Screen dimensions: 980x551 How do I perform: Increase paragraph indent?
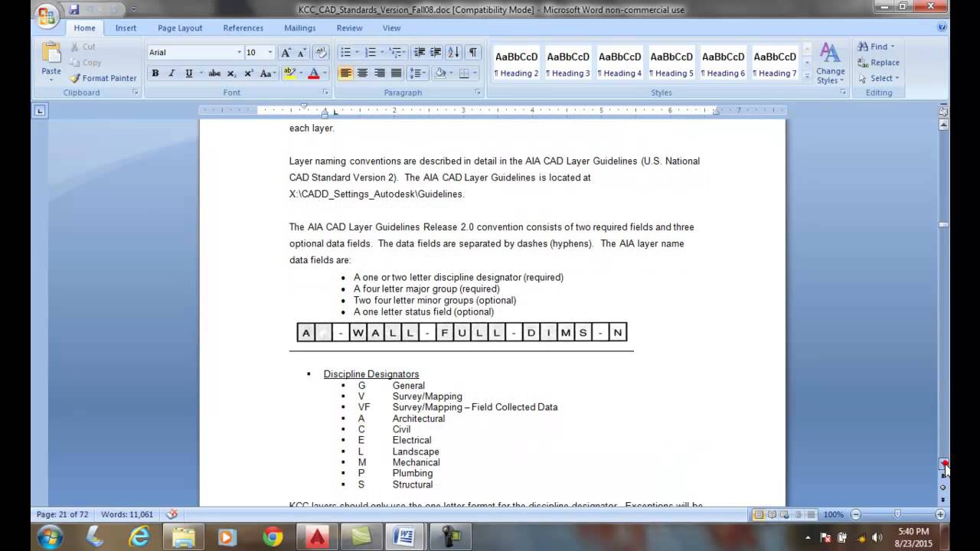[436, 52]
